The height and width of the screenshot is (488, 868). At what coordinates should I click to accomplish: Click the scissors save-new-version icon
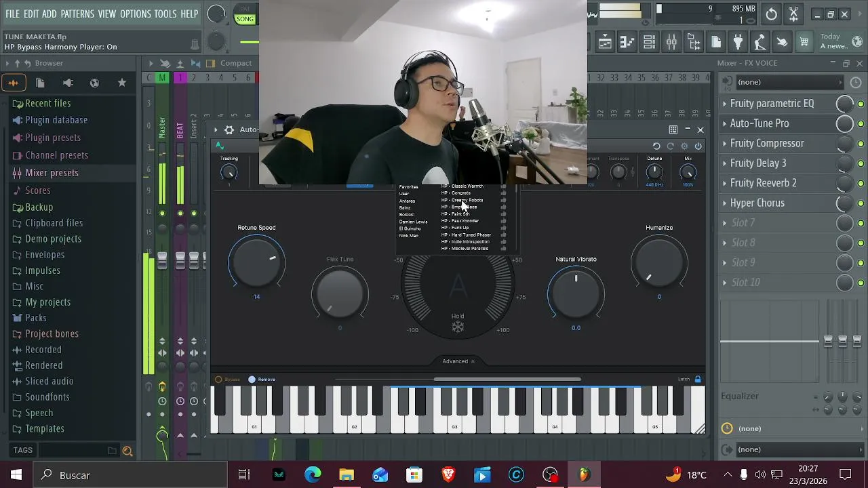(x=793, y=14)
